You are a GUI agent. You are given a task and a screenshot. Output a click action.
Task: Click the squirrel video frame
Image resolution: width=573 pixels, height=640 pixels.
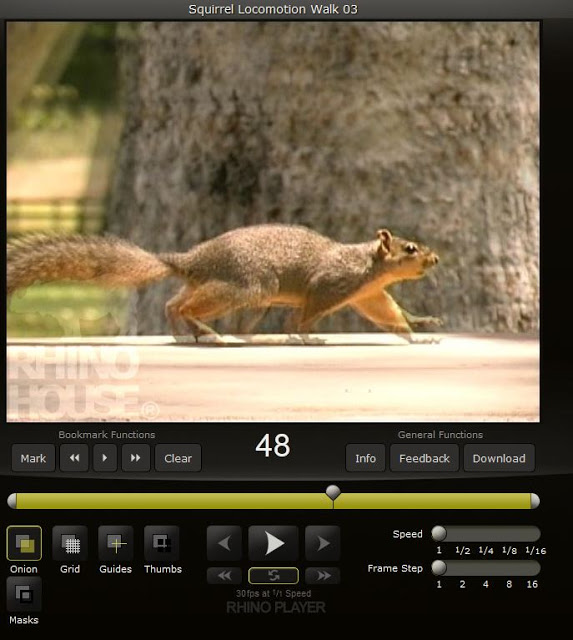click(x=273, y=222)
